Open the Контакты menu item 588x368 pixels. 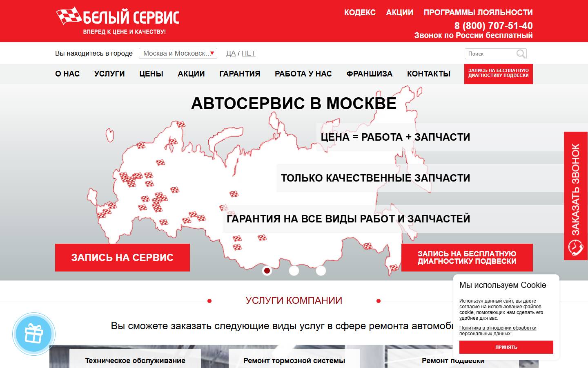click(429, 74)
